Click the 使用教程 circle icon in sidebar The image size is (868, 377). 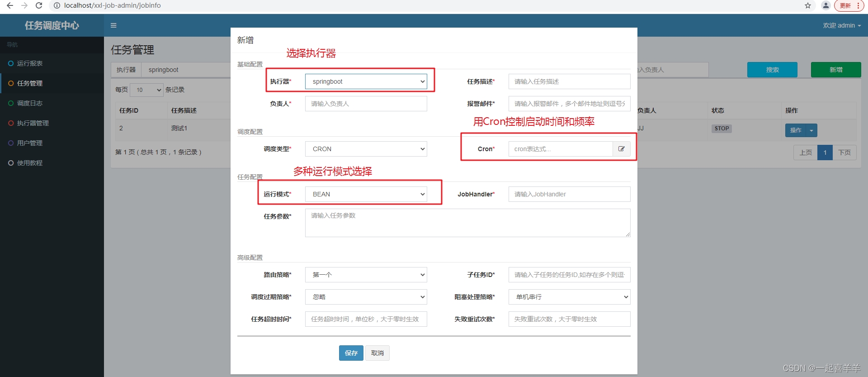[11, 163]
